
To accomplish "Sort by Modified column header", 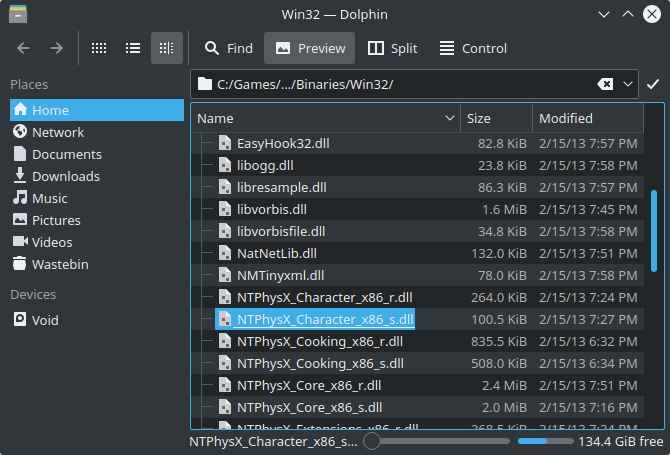I will (588, 118).
